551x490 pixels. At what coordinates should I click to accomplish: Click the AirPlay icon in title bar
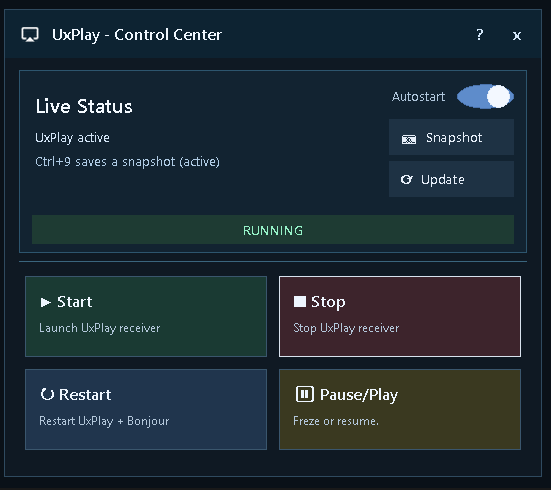pos(30,35)
